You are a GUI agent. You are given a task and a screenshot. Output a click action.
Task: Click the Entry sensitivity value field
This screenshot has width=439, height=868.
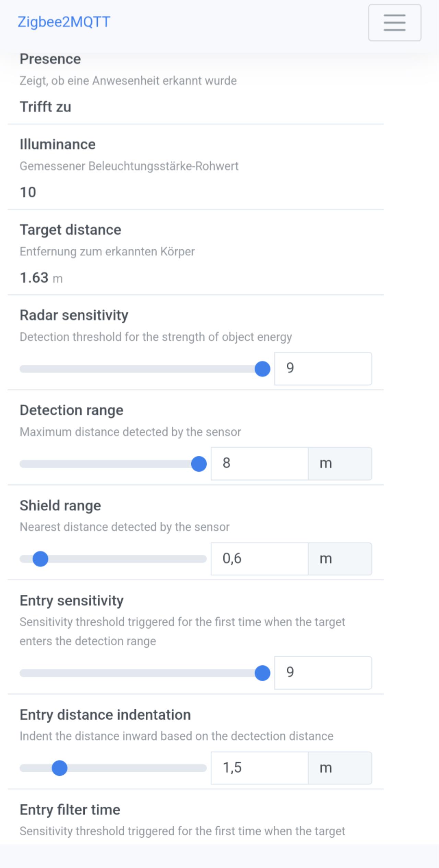[x=323, y=673]
